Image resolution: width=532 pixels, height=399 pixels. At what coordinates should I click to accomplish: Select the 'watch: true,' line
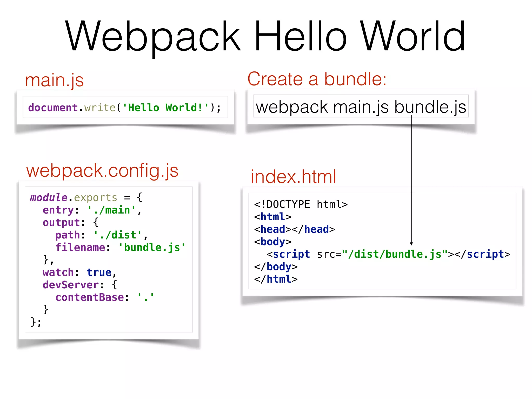click(80, 272)
